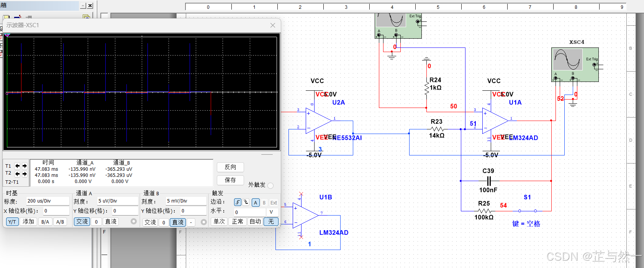Select the R24 1kΩ resistor symbol

pos(426,89)
